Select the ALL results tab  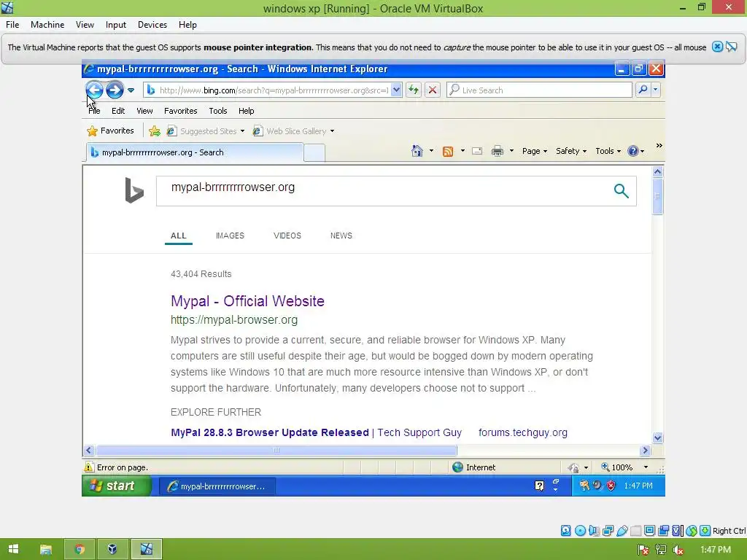179,236
